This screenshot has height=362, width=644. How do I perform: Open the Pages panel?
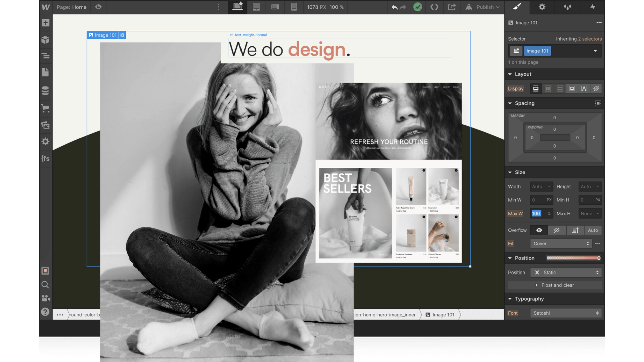pyautogui.click(x=46, y=72)
